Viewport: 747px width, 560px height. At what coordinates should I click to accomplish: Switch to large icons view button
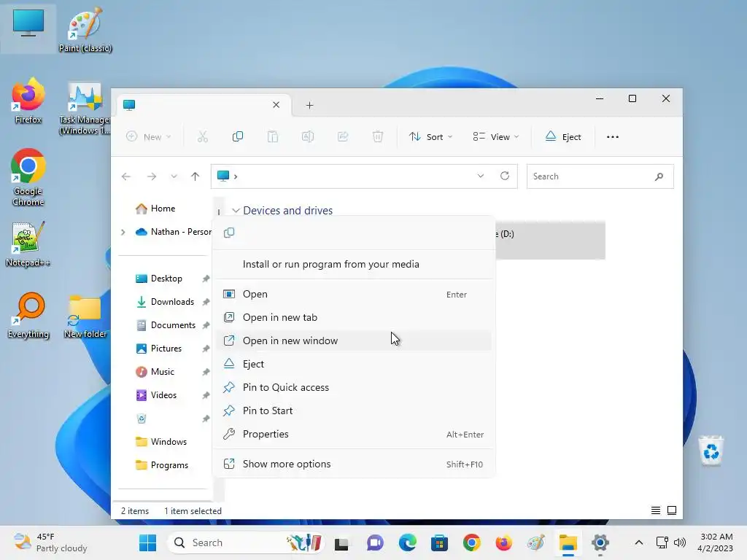672,510
